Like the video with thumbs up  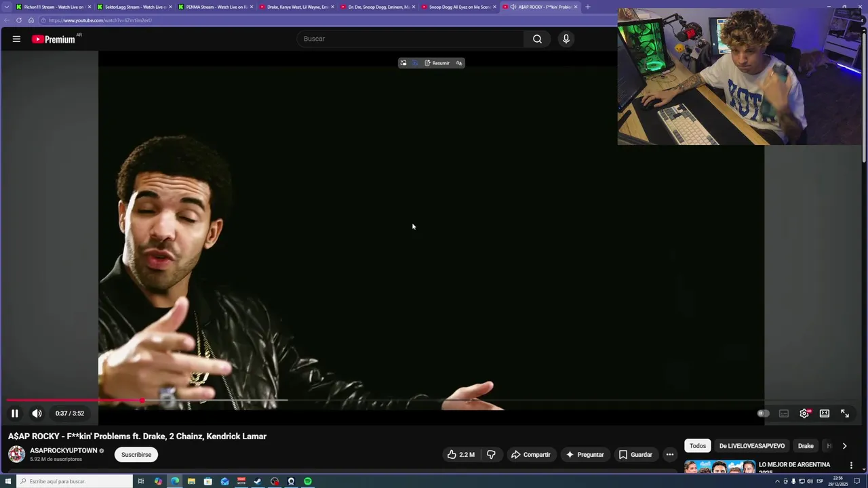pos(461,455)
